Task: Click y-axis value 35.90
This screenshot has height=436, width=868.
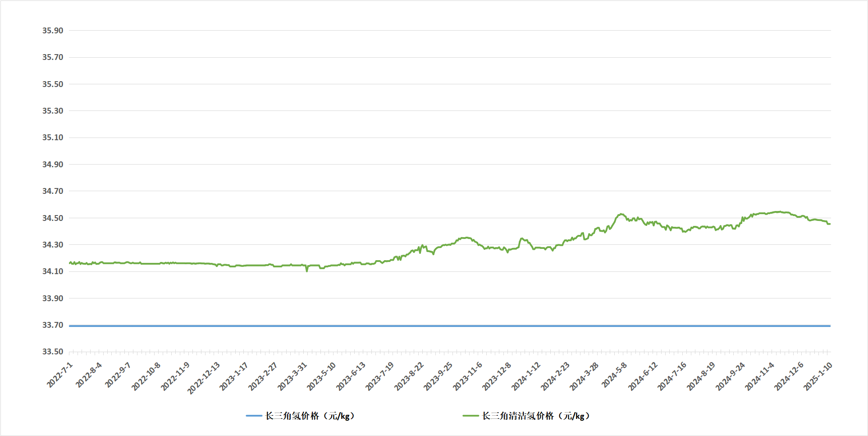Action: tap(53, 31)
